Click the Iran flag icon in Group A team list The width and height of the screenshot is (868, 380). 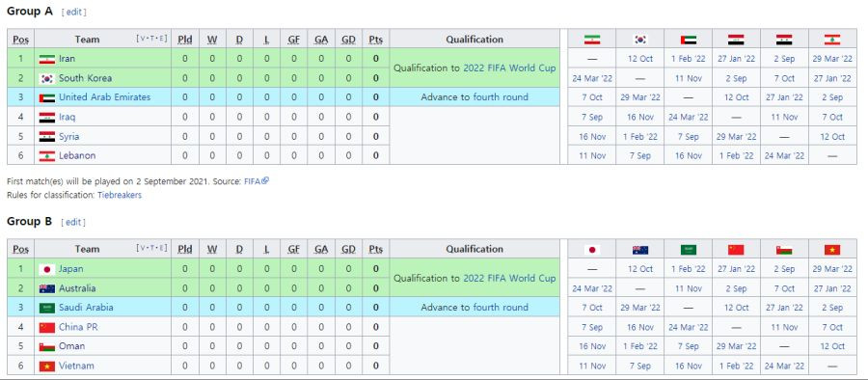click(x=47, y=59)
